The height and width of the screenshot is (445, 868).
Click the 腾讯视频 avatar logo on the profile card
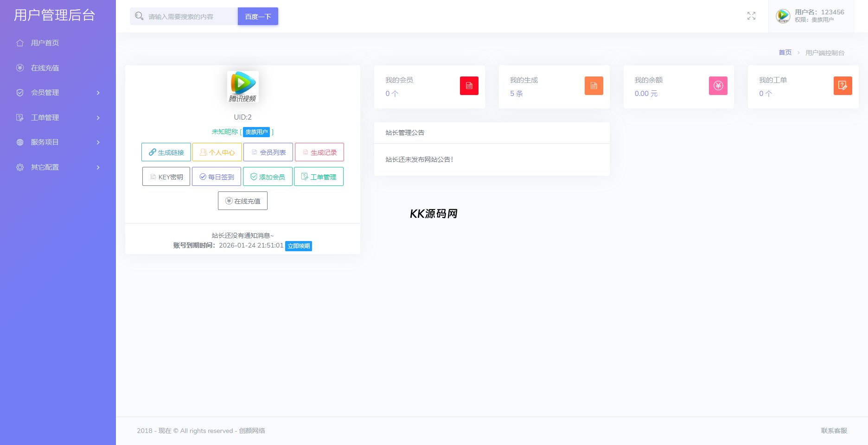click(243, 87)
